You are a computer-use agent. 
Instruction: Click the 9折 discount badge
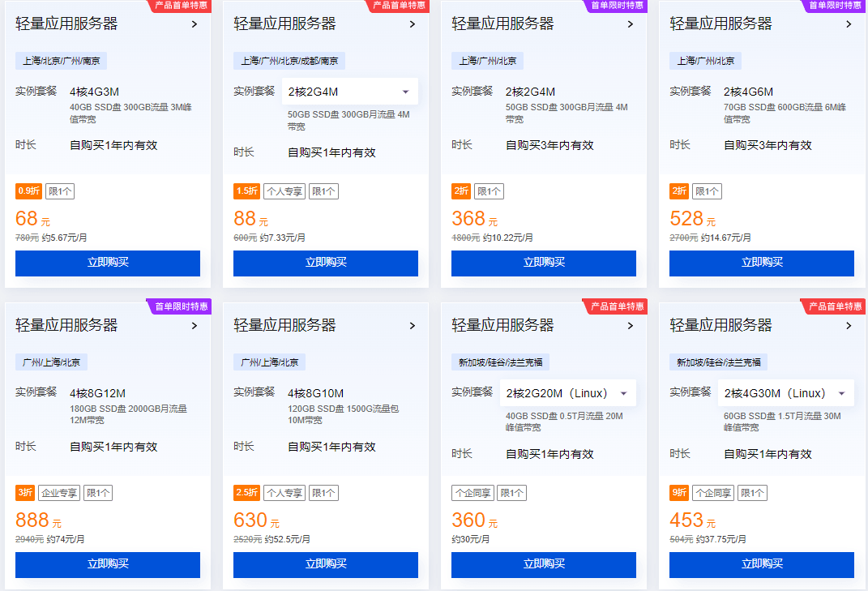pyautogui.click(x=679, y=492)
